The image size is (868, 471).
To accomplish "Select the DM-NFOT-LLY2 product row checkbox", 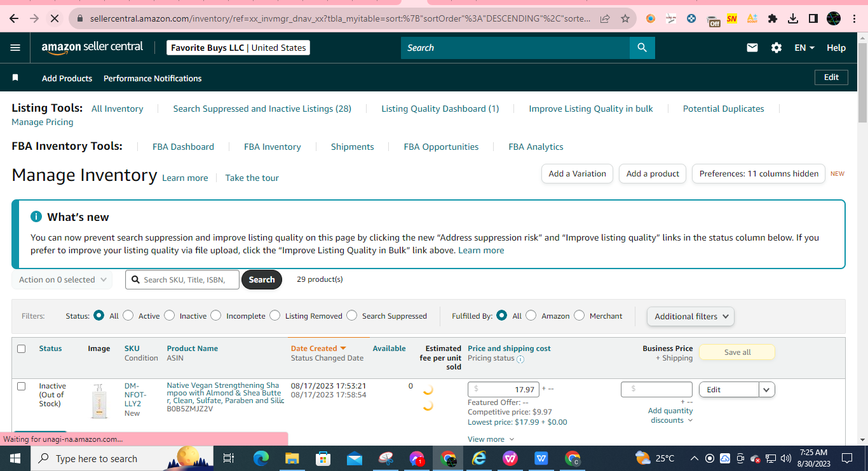I will click(x=22, y=386).
